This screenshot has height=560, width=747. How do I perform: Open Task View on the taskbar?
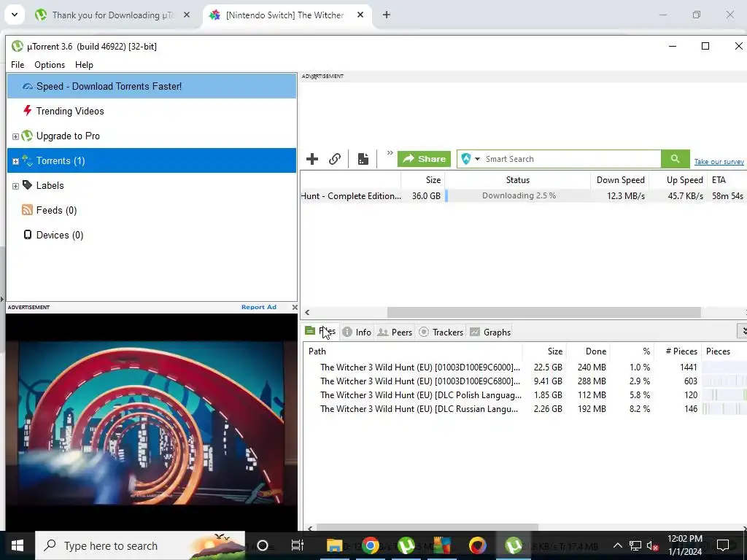tap(298, 545)
